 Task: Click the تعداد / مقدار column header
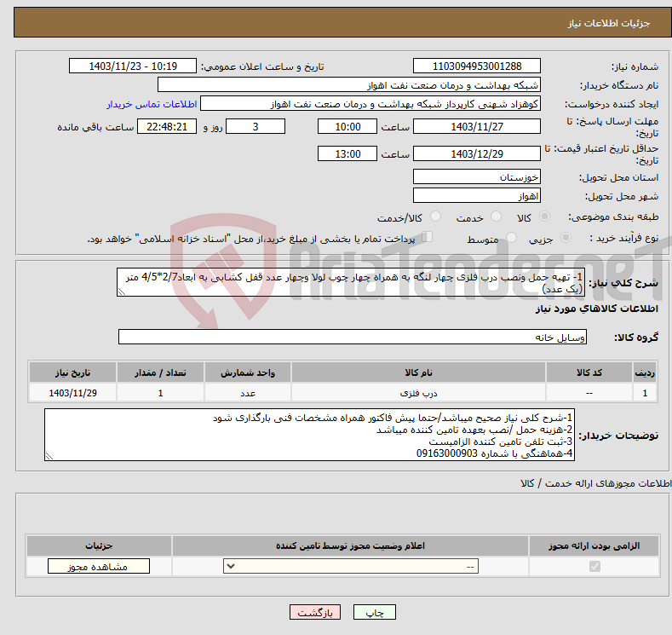click(160, 372)
